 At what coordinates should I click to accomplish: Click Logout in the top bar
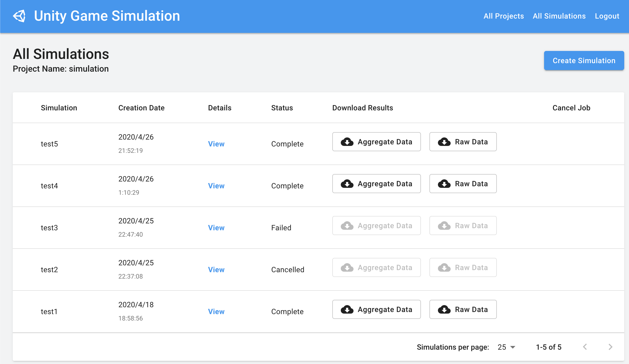click(607, 16)
